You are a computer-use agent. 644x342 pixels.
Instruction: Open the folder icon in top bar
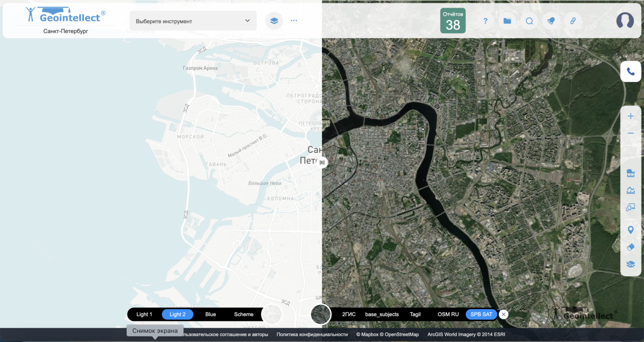pos(507,21)
